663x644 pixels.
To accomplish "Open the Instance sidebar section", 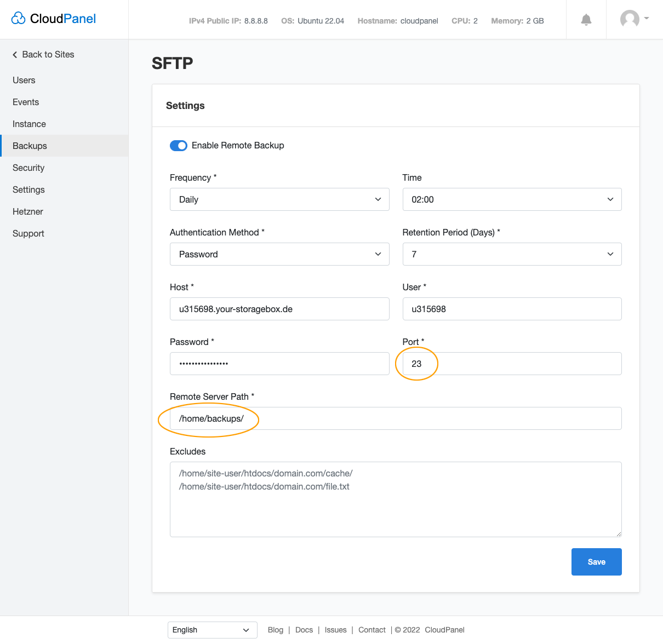I will (x=28, y=124).
